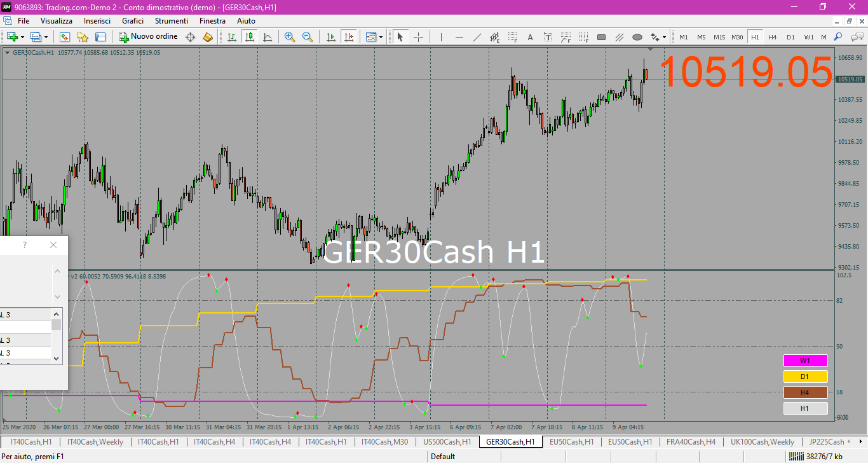Open the Inserisci menu

[97, 21]
